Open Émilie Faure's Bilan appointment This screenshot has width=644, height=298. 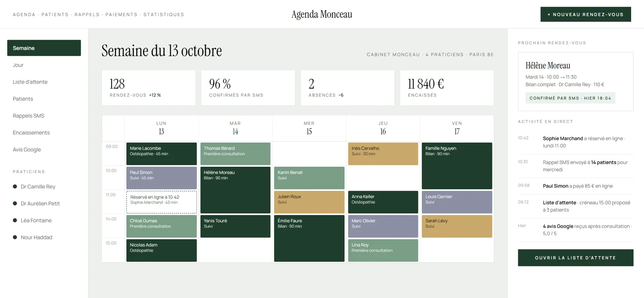click(x=309, y=238)
